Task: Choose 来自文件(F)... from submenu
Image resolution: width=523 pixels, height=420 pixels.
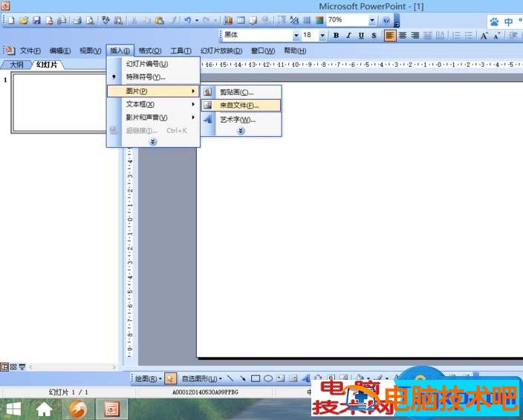Action: pos(241,106)
